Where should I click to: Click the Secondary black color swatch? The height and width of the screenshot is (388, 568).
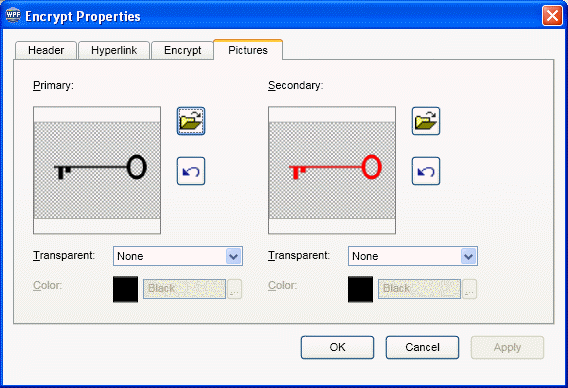point(360,289)
